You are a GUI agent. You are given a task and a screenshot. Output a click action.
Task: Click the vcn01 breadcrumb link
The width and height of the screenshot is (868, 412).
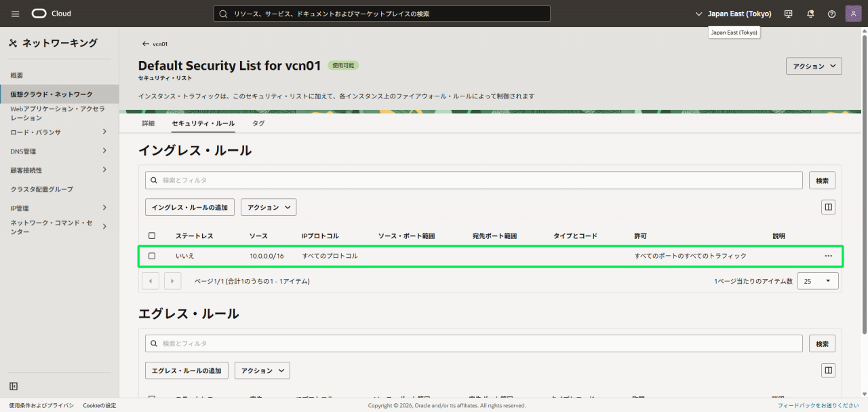(x=160, y=44)
